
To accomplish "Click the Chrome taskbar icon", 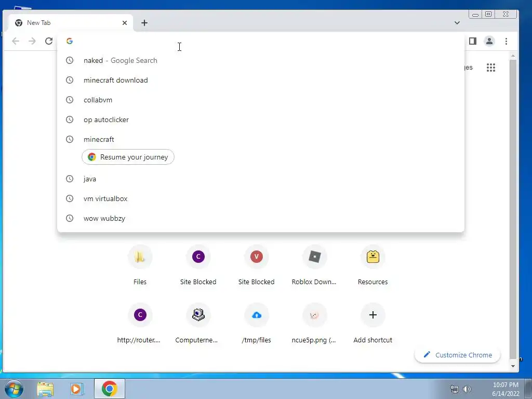I will 109,389.
